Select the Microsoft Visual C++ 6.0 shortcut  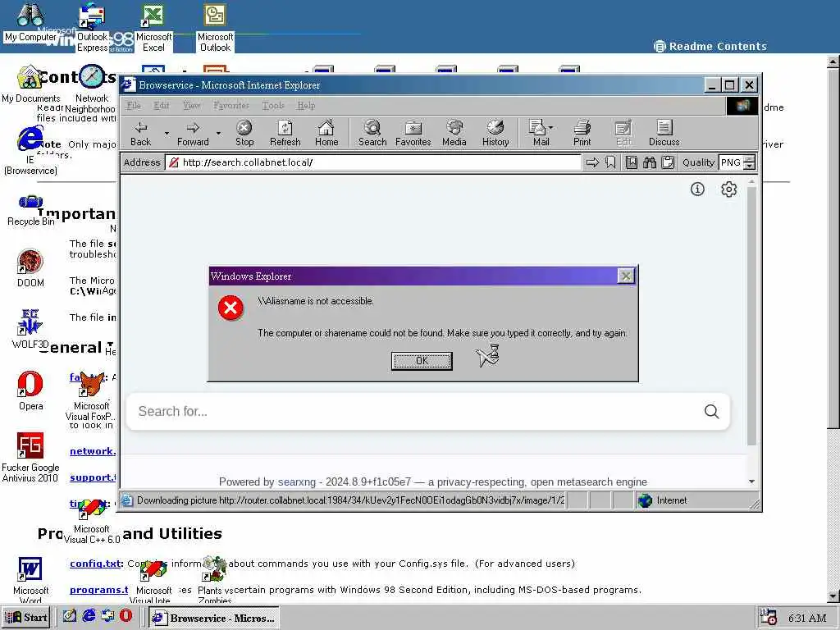(x=92, y=521)
